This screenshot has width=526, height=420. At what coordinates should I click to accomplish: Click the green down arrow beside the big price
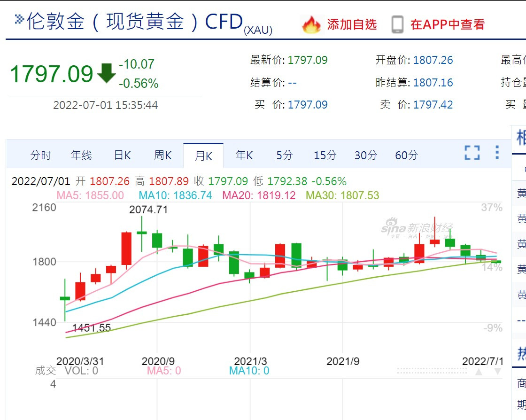pos(106,73)
